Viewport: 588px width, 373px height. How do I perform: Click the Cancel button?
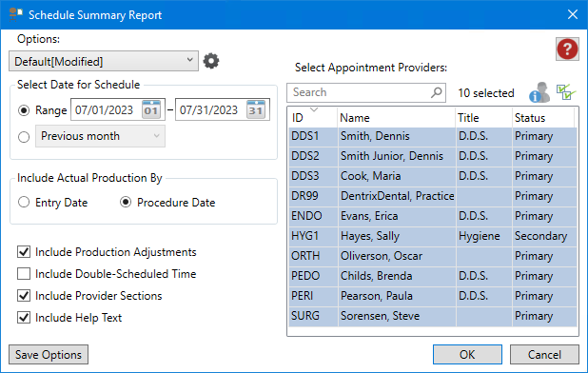(544, 355)
